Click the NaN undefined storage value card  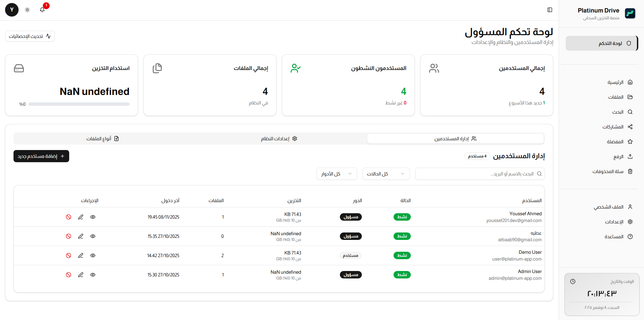point(95,91)
